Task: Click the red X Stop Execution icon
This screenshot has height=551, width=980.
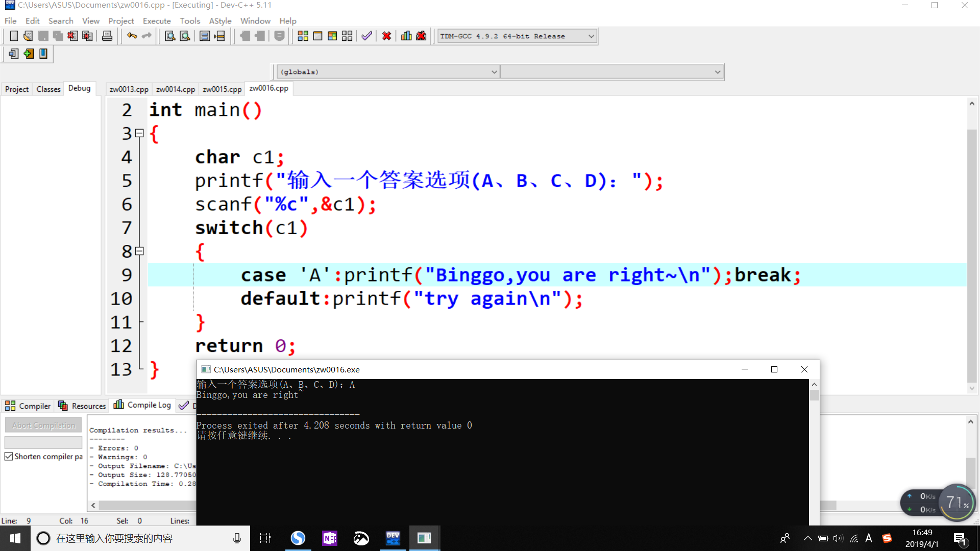Action: pyautogui.click(x=386, y=36)
